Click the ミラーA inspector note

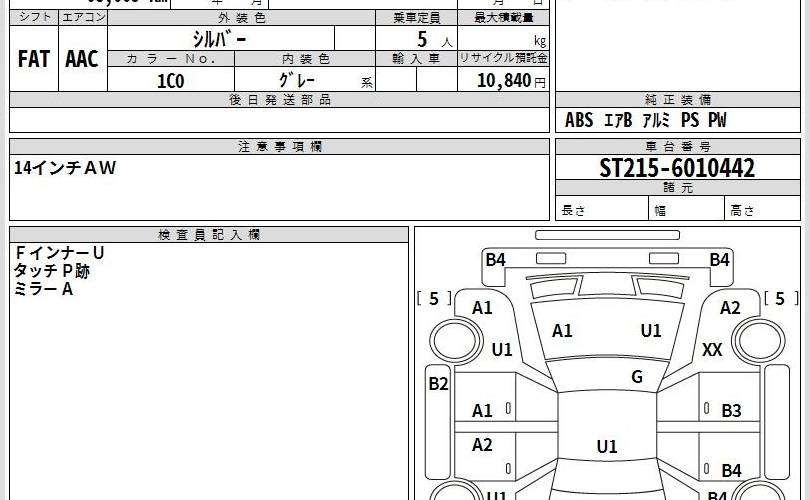(x=44, y=290)
